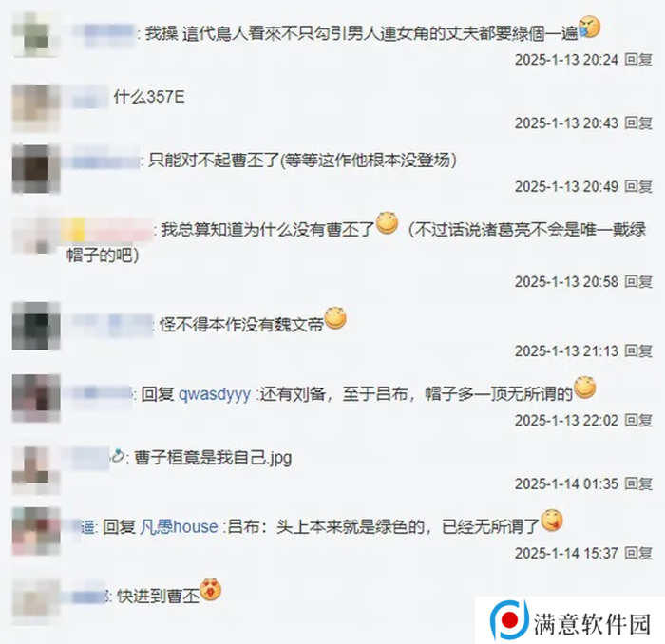The width and height of the screenshot is (665, 644).
Task: Reply to the 2025-1-13 20:49 comment
Action: coord(638,186)
